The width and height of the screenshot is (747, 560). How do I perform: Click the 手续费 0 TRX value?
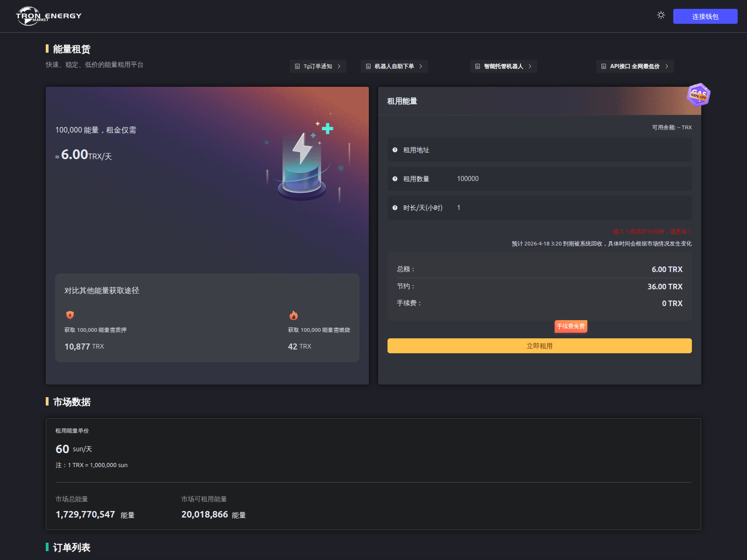[672, 303]
